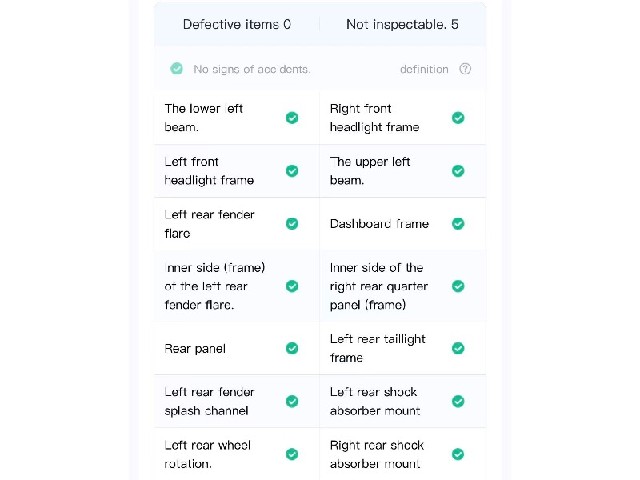The height and width of the screenshot is (480, 640).
Task: Switch to the Not inspectable 5 tab
Action: coord(402,24)
